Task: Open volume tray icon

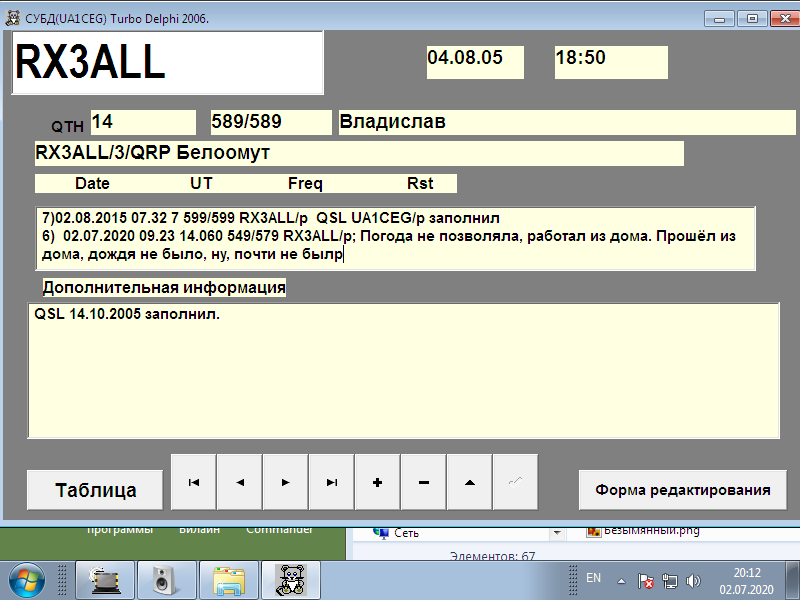Action: [x=693, y=581]
